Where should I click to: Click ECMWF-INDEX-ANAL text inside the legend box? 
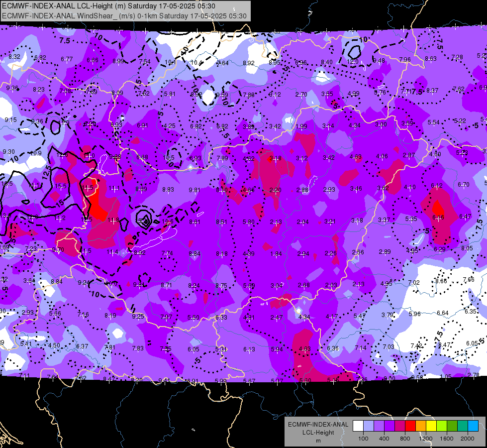(318, 425)
